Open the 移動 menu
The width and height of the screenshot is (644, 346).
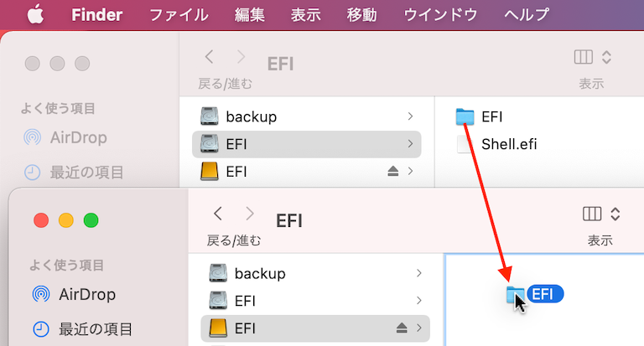[361, 15]
